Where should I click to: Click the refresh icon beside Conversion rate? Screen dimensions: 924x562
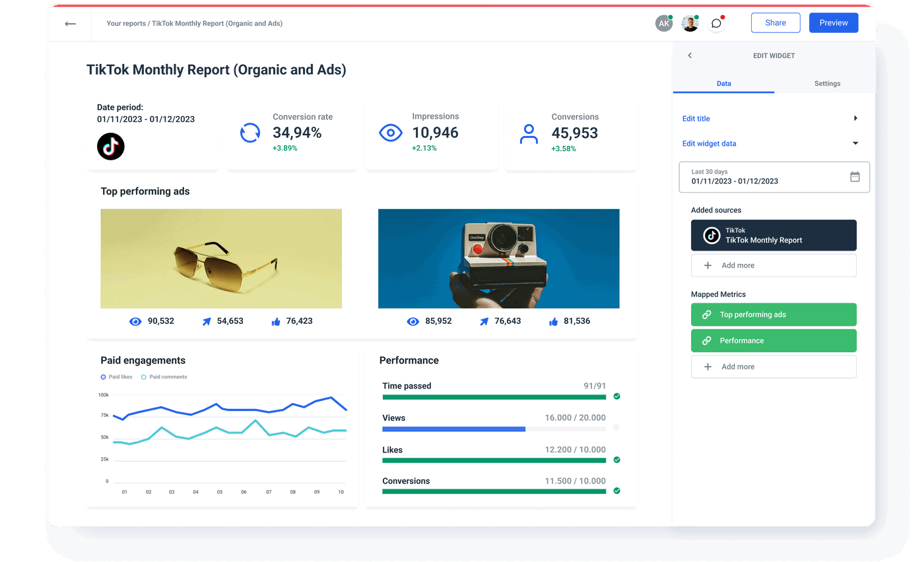250,133
